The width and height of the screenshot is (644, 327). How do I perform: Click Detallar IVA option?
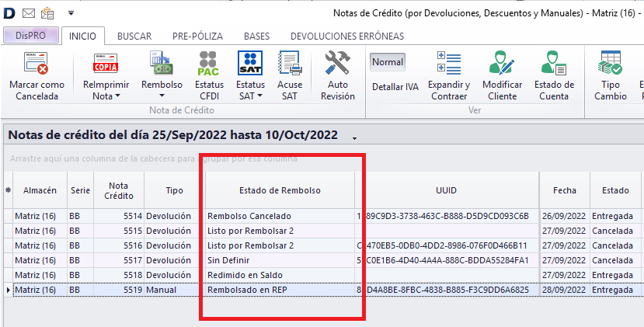point(395,87)
